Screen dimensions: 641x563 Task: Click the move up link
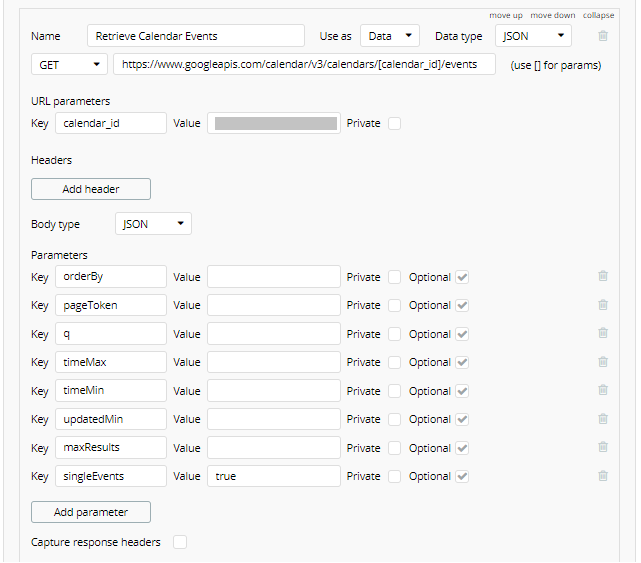tap(506, 15)
